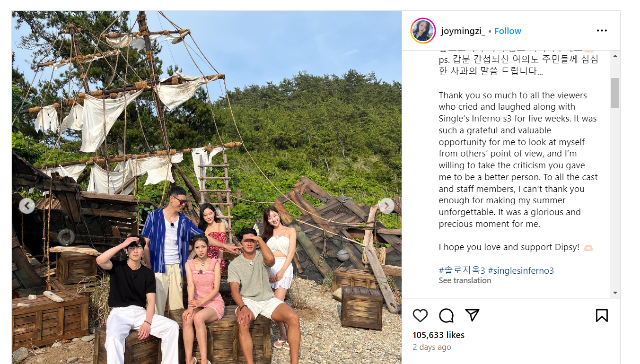The image size is (640, 364).
Task: Click the English caption paragraph text
Action: click(518, 159)
